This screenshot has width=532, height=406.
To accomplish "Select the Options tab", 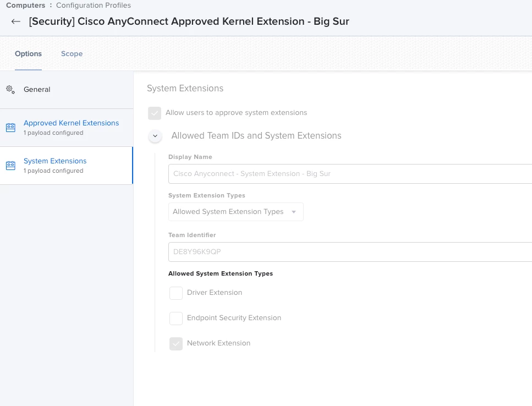I will (28, 53).
